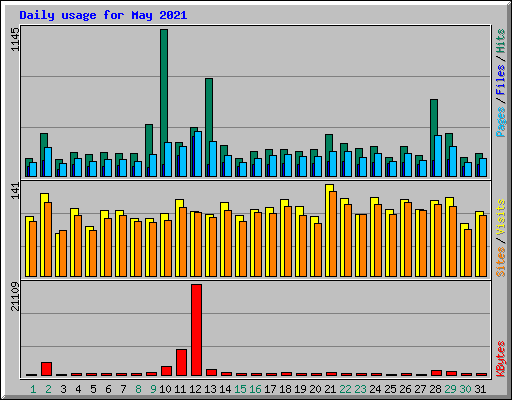Click the light blue pages bar for day 28
The height and width of the screenshot is (400, 512).
click(x=438, y=156)
